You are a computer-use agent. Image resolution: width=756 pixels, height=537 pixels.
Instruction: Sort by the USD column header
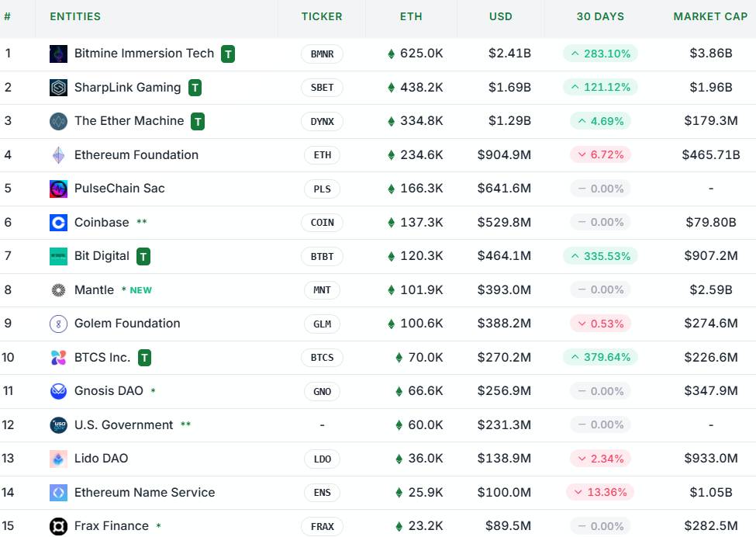[x=500, y=16]
